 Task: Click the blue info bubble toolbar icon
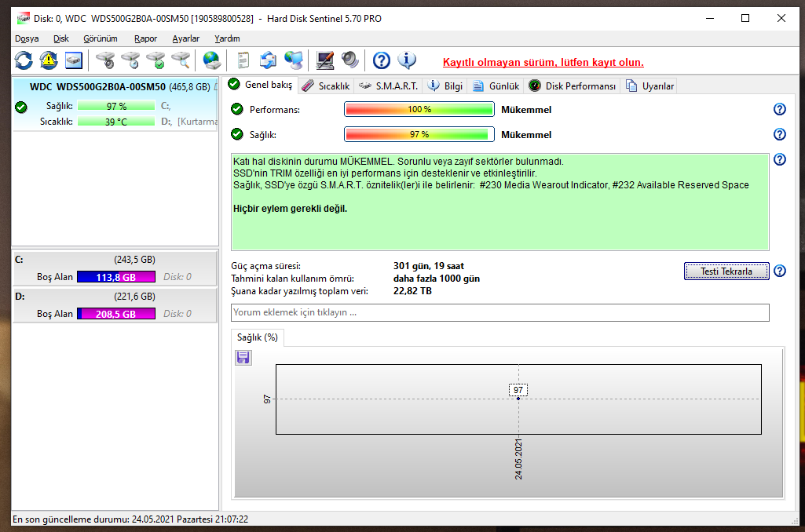point(407,60)
